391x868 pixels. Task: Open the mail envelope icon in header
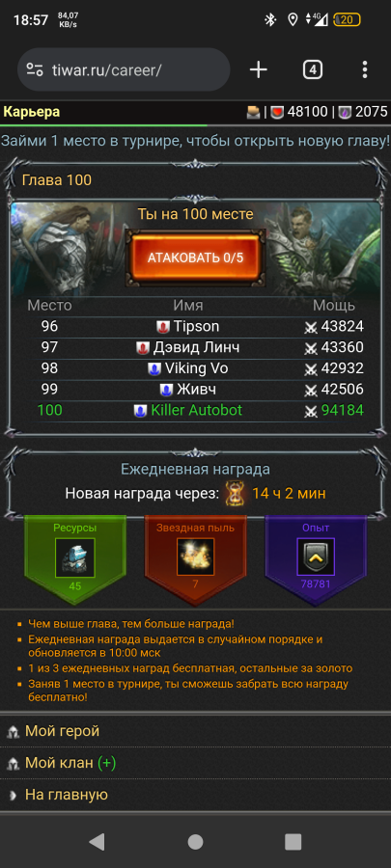[x=253, y=113]
